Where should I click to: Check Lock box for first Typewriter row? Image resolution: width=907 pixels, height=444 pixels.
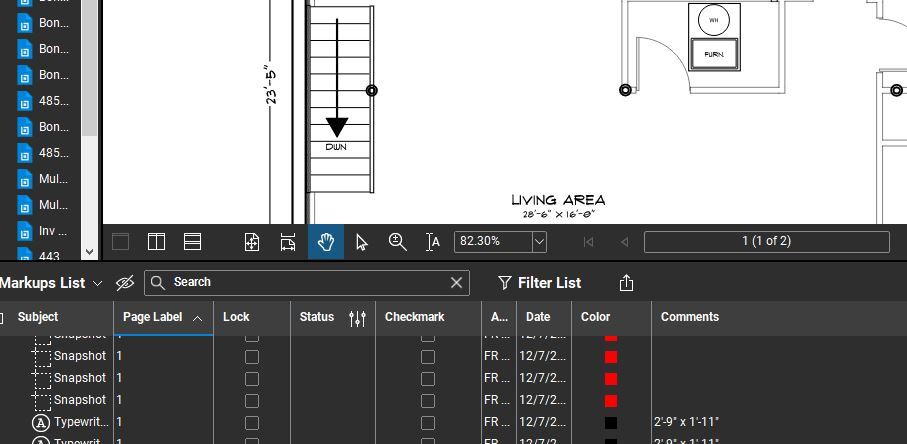pyautogui.click(x=252, y=423)
